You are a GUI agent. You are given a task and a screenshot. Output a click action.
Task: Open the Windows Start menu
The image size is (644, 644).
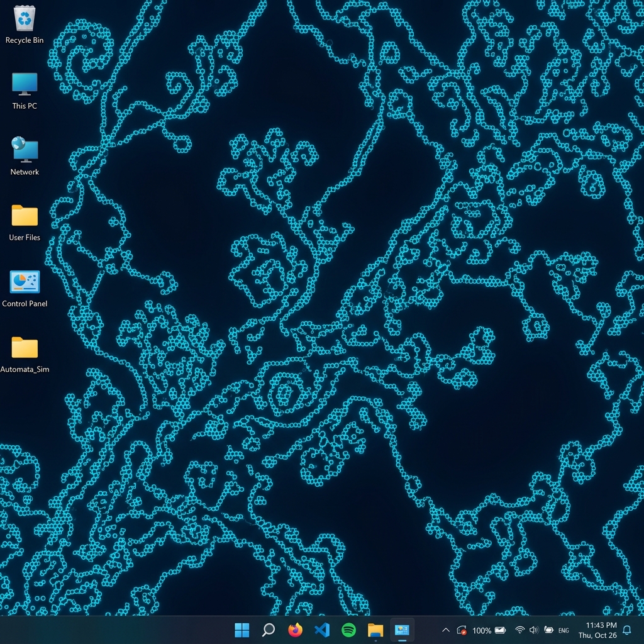pos(242,630)
